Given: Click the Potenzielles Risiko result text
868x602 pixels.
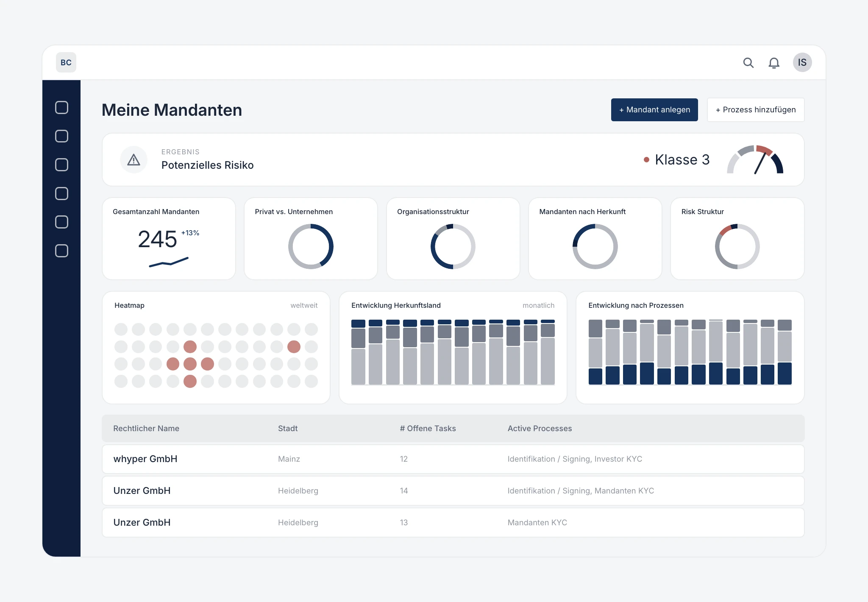Looking at the screenshot, I should pyautogui.click(x=208, y=165).
